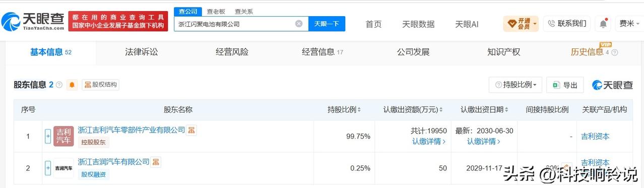
Task: Clear the search box with the X icon
Action: (299, 24)
